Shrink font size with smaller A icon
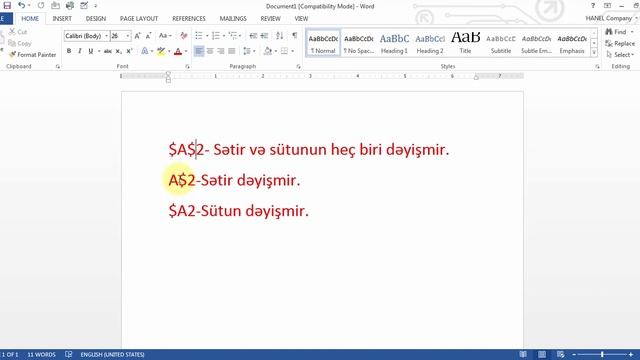The height and width of the screenshot is (360, 640). [x=149, y=36]
